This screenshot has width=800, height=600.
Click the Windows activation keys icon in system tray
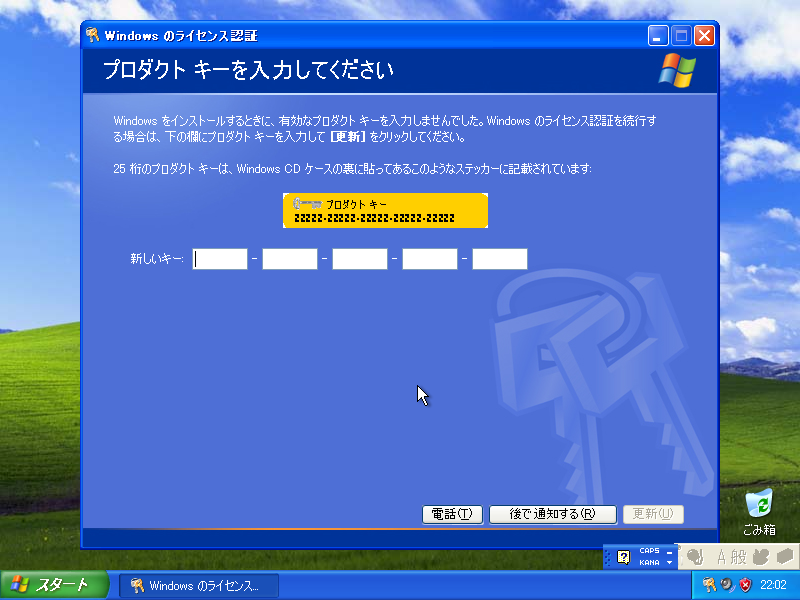coord(709,584)
